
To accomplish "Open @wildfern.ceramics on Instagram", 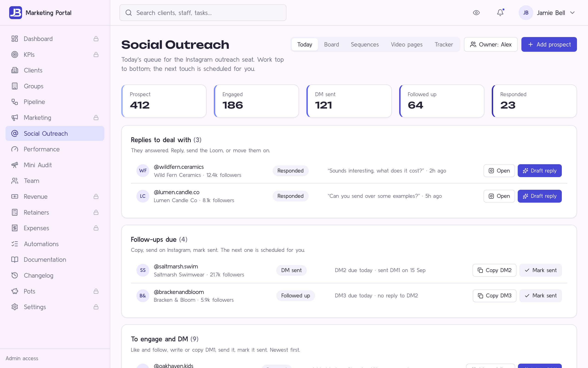I will [x=499, y=171].
